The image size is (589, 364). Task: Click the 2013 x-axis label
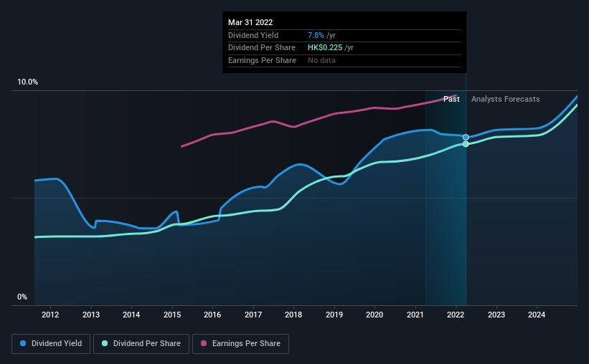[91, 315]
